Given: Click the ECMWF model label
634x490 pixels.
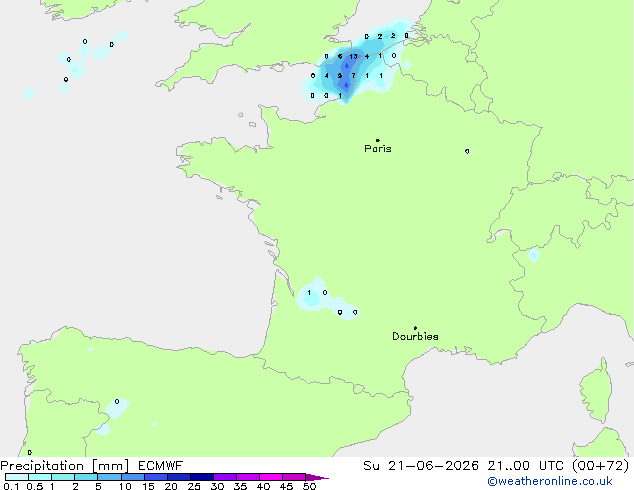Looking at the screenshot, I should [x=161, y=466].
